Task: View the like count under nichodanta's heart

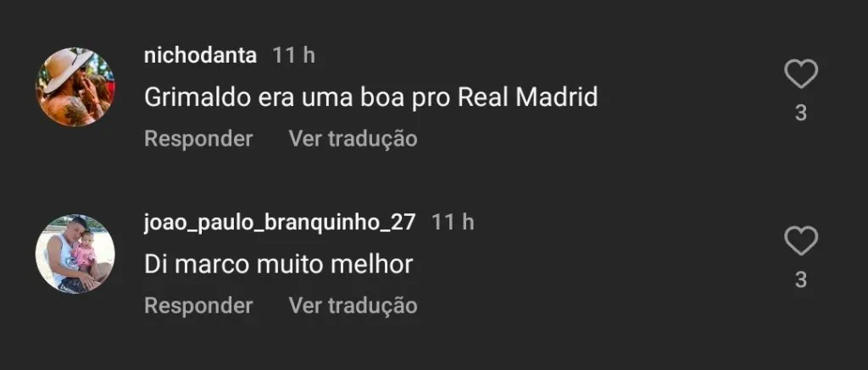Action: (x=801, y=113)
